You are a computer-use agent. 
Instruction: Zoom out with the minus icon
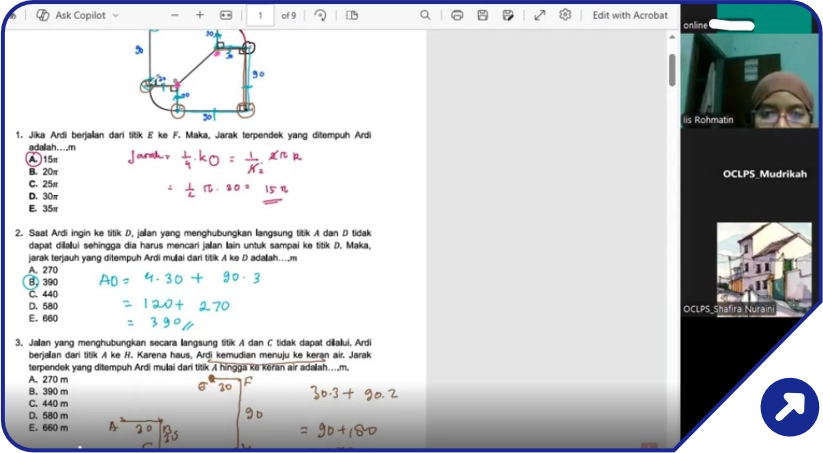coord(175,15)
